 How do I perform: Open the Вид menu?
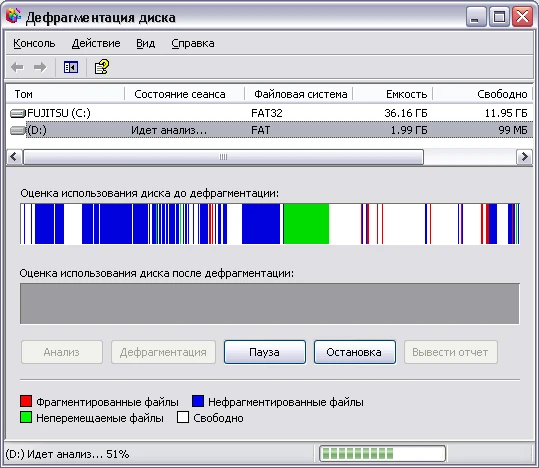(x=145, y=43)
